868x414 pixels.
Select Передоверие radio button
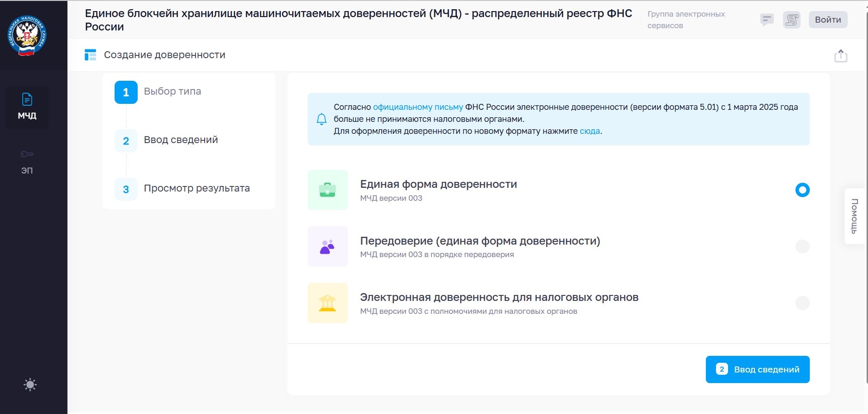[x=802, y=246]
